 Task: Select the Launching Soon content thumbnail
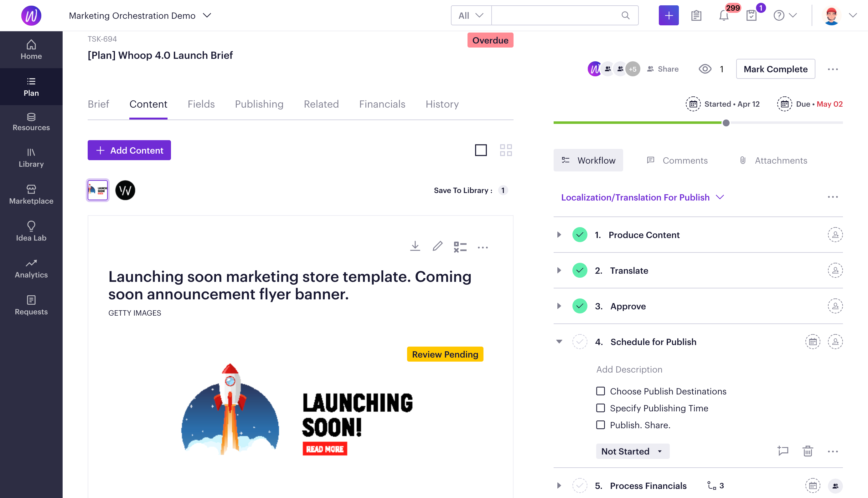[98, 190]
